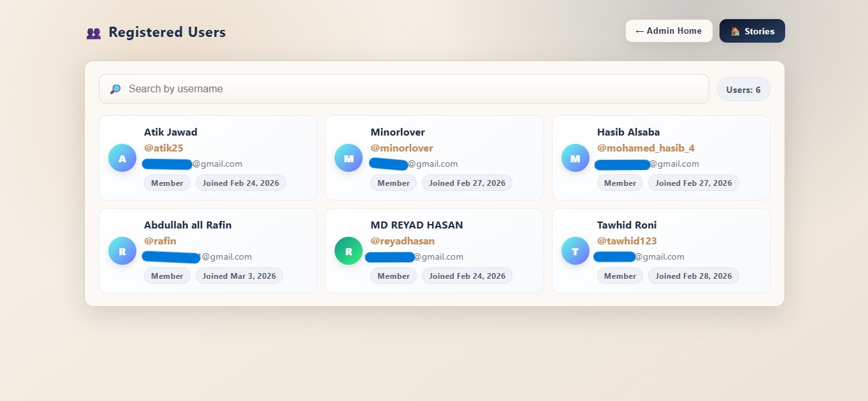This screenshot has height=401, width=868.
Task: Open the @reyadhasan username
Action: coord(403,241)
